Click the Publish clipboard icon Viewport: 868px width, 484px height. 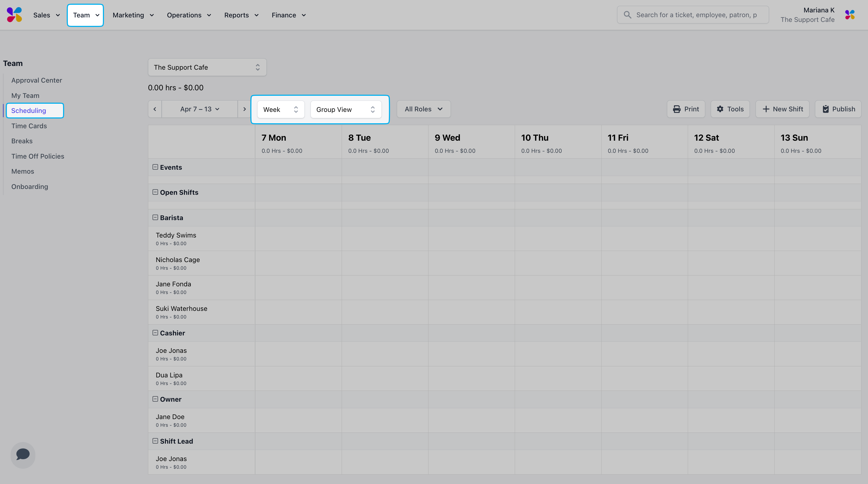[825, 109]
